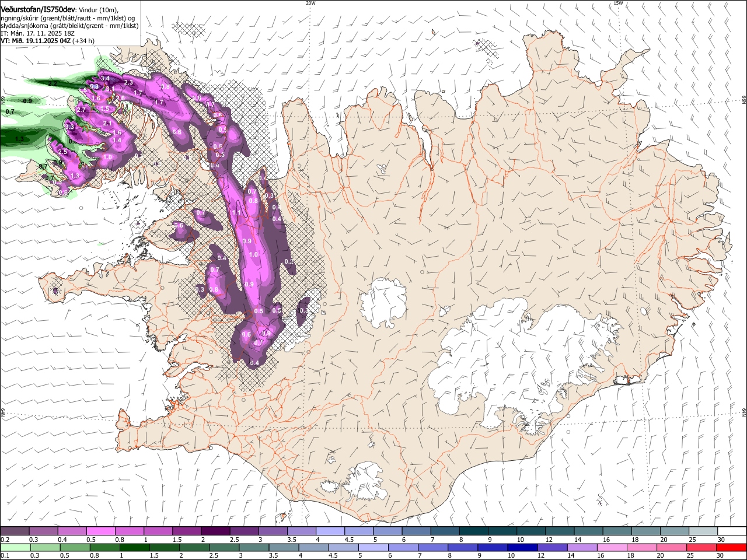The image size is (747, 560).
Task: Click the '0.2' label in the upper legend
Action: pyautogui.click(x=4, y=540)
